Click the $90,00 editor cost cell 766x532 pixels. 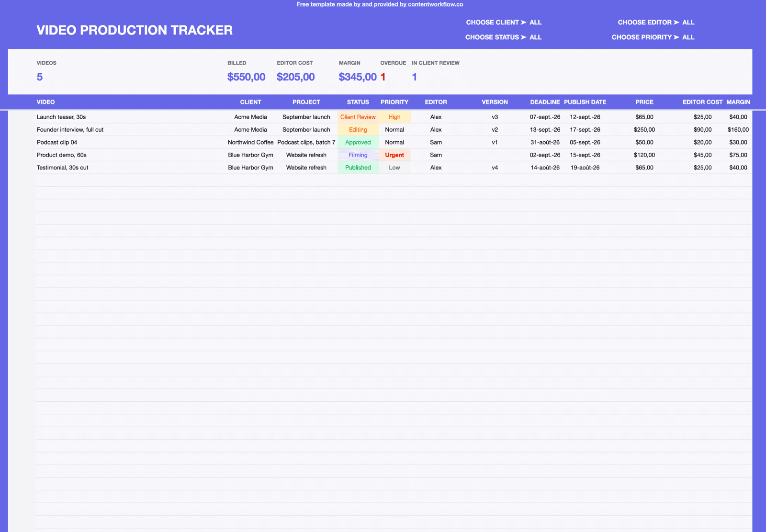(703, 130)
